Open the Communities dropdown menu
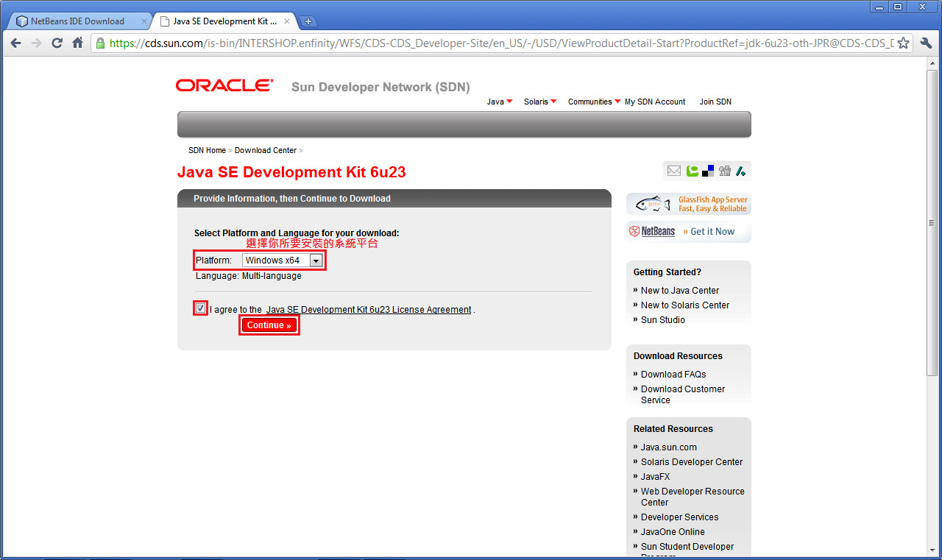This screenshot has height=560, width=942. pos(594,102)
